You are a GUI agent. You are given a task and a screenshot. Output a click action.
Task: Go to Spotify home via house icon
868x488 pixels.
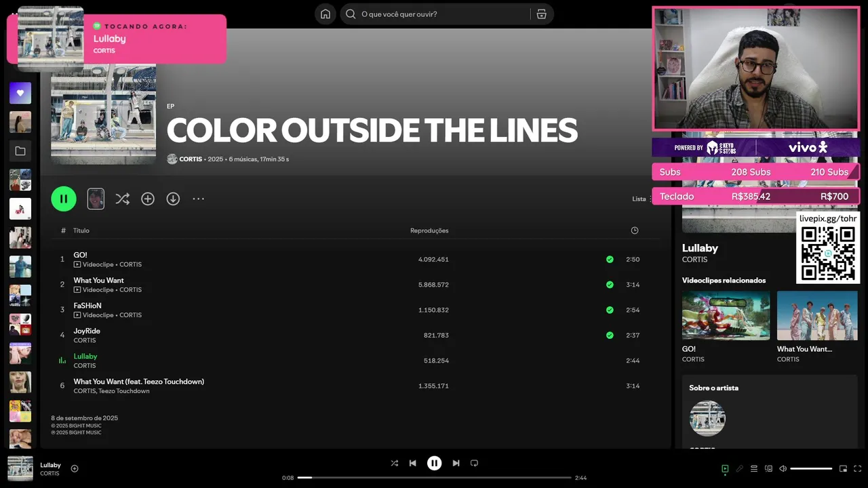tap(325, 14)
